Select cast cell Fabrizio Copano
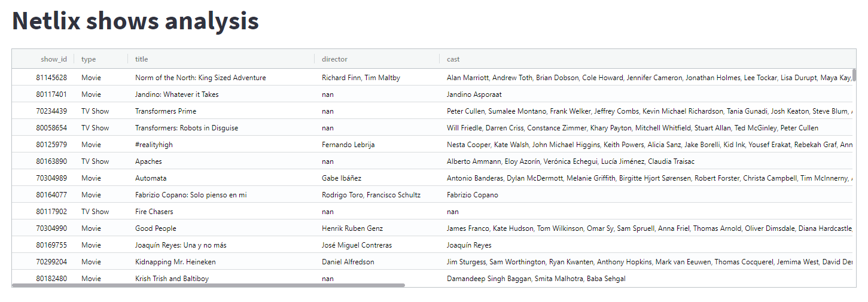868x302 pixels. [x=646, y=195]
